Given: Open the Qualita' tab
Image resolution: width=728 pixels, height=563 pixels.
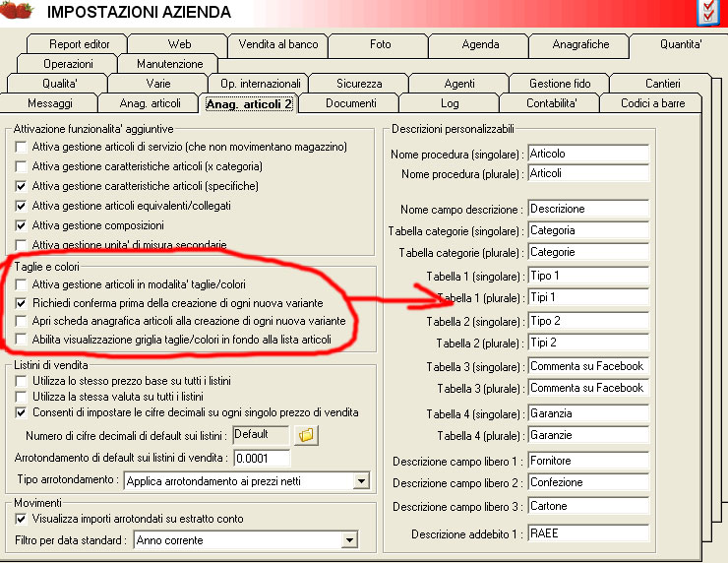Looking at the screenshot, I should [58, 84].
